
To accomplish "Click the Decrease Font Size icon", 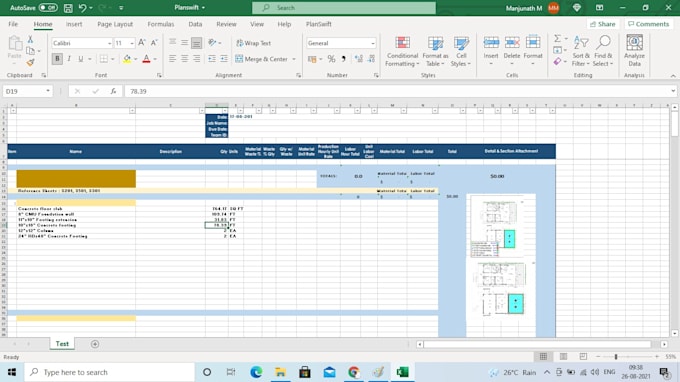I will coord(154,43).
